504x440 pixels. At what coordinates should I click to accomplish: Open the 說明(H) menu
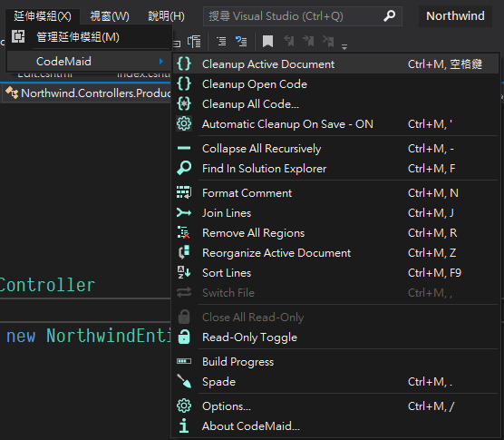[166, 15]
